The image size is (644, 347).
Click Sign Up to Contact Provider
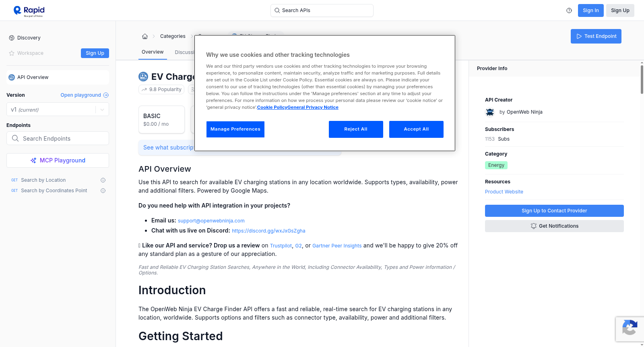tap(554, 211)
